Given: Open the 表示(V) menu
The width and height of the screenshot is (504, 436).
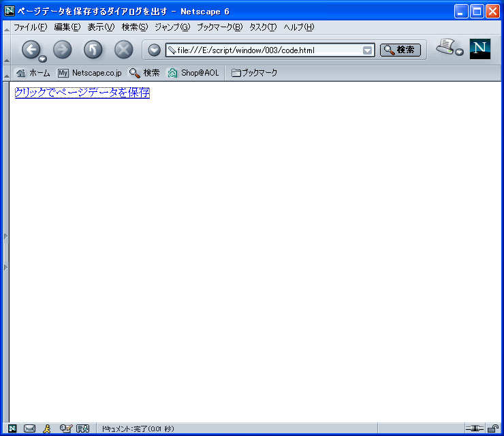Looking at the screenshot, I should (101, 27).
